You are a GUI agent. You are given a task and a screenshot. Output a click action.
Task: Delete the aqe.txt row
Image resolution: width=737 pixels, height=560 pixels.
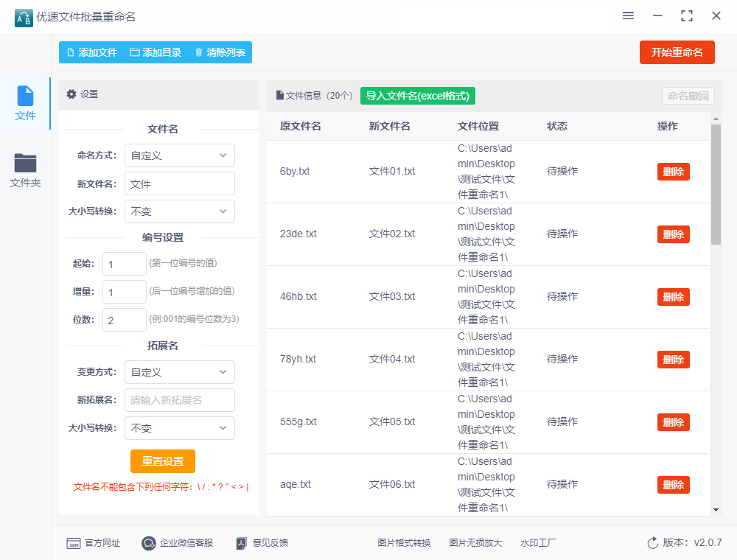[x=673, y=485]
